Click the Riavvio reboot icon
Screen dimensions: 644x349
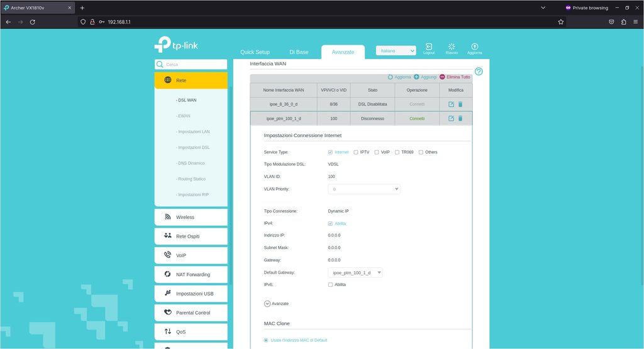(452, 47)
